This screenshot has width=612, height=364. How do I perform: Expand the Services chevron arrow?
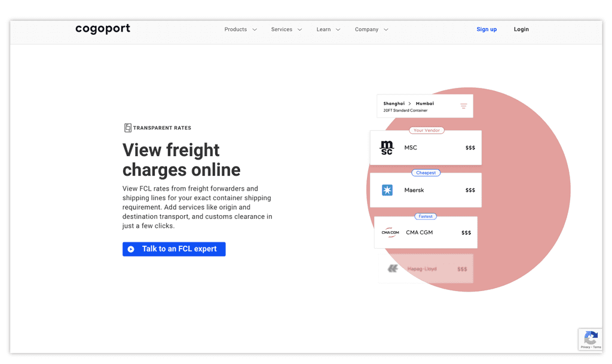click(x=300, y=30)
